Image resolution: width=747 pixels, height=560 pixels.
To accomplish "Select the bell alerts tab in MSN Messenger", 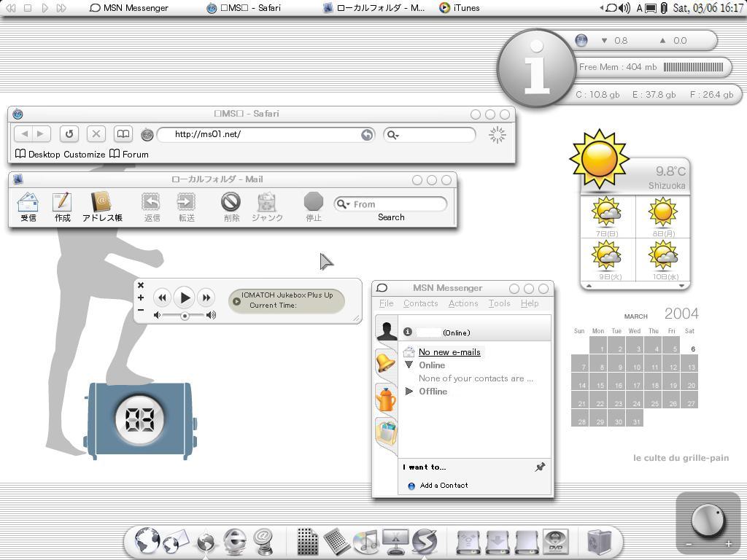I will coord(387,363).
